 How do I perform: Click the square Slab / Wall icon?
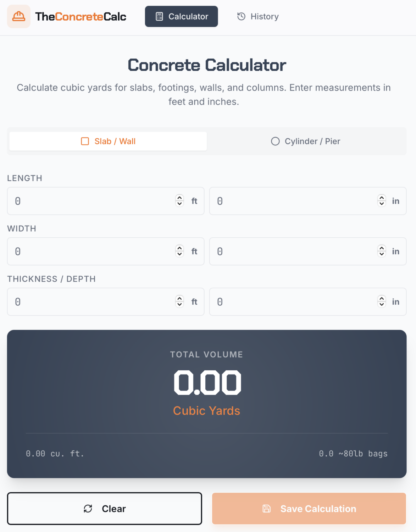click(85, 141)
